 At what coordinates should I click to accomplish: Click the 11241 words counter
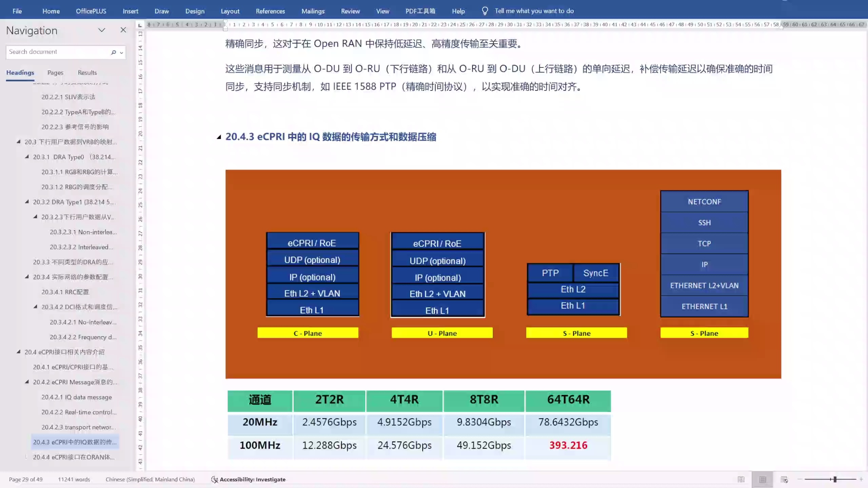pyautogui.click(x=73, y=479)
